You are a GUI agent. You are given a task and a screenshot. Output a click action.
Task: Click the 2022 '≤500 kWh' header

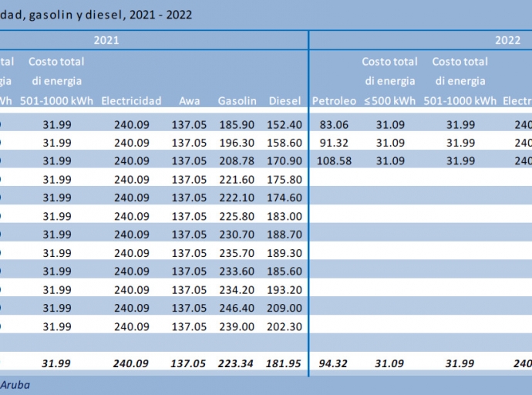click(x=390, y=101)
